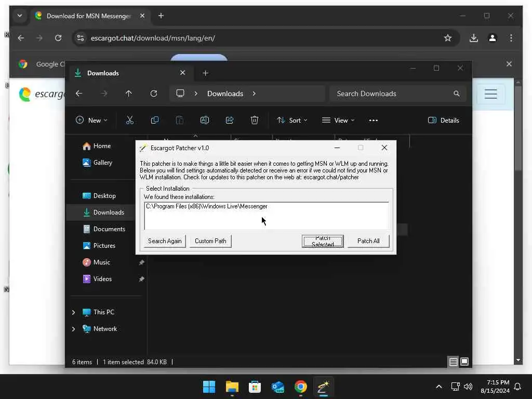
Task: Go up one folder level in Explorer
Action: point(129,94)
